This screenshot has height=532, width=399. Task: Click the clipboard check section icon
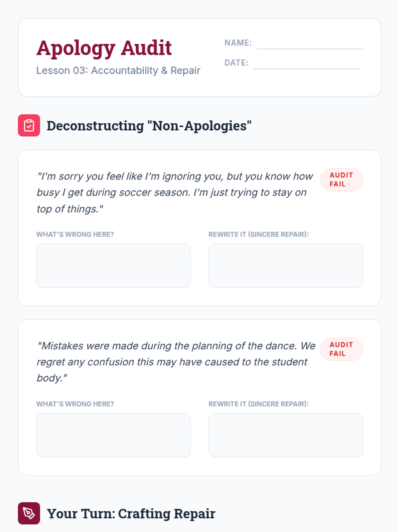click(x=29, y=125)
